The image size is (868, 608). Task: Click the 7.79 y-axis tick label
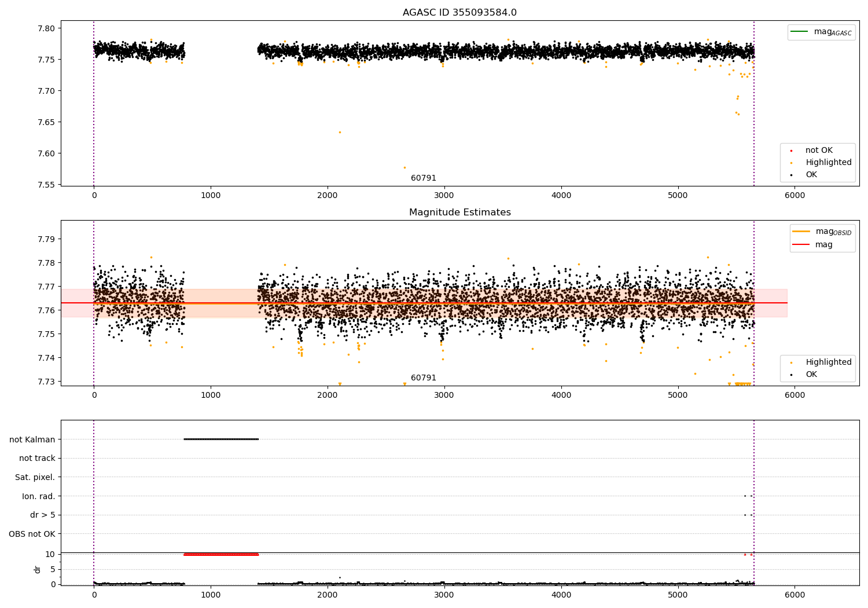[46, 239]
